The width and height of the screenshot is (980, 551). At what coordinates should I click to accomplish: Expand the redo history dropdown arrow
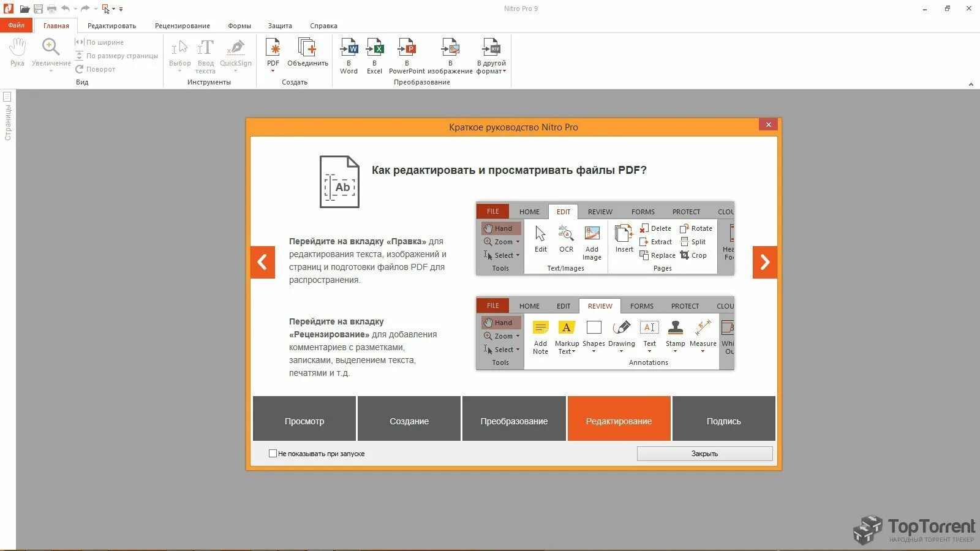tap(96, 9)
